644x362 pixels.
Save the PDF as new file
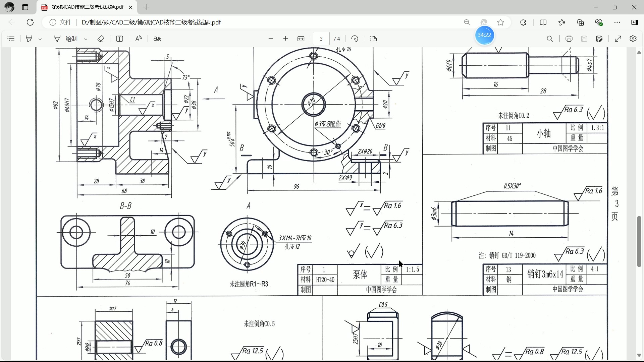pyautogui.click(x=599, y=39)
